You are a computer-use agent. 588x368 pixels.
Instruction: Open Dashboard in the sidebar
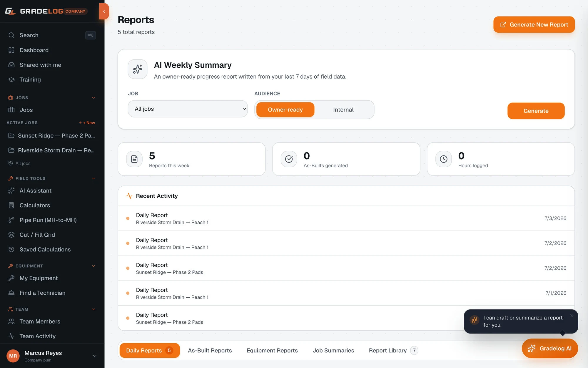pyautogui.click(x=52, y=50)
